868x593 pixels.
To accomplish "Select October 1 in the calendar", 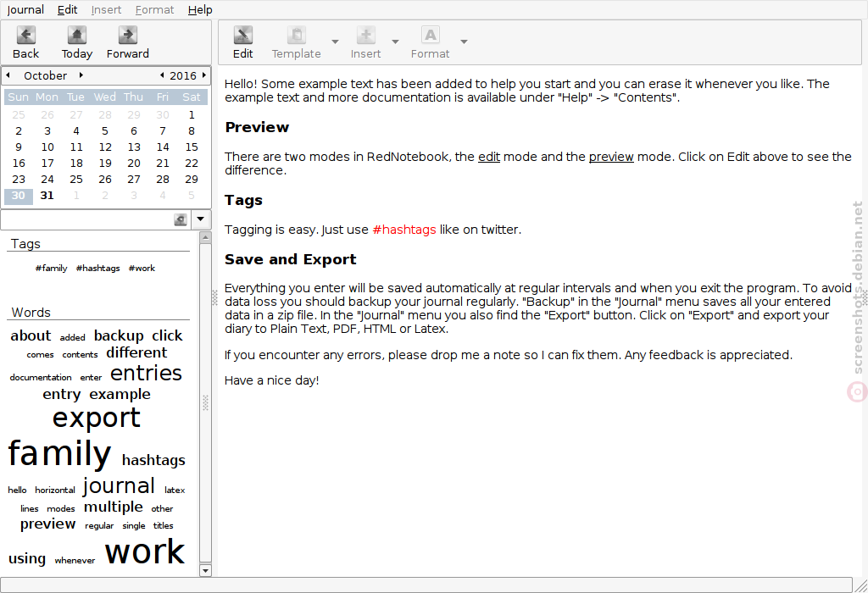I will coord(192,114).
